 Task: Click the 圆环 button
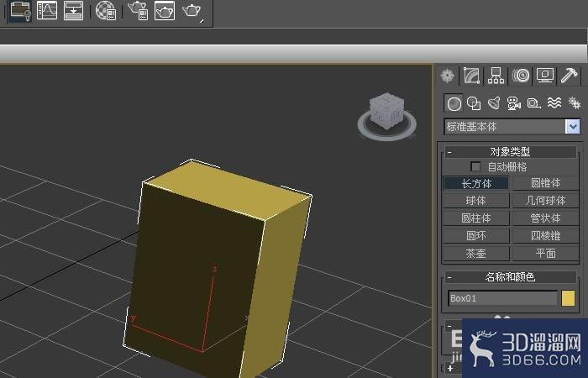tap(476, 236)
